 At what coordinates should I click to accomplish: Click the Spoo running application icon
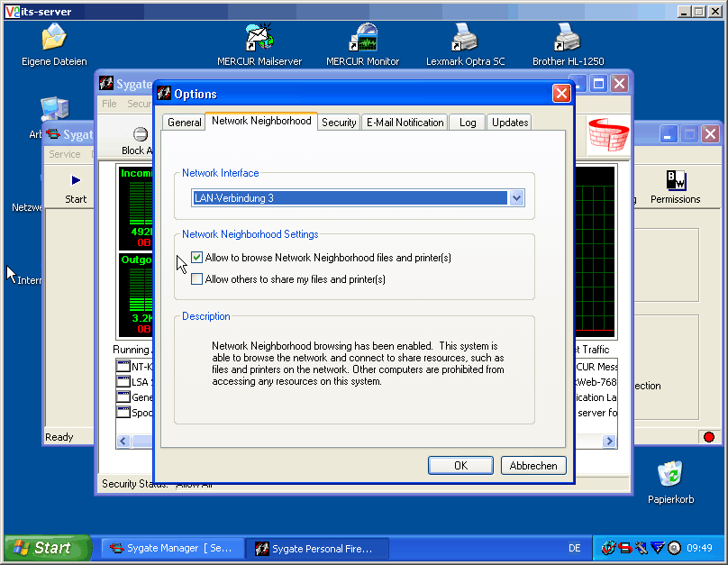click(123, 412)
